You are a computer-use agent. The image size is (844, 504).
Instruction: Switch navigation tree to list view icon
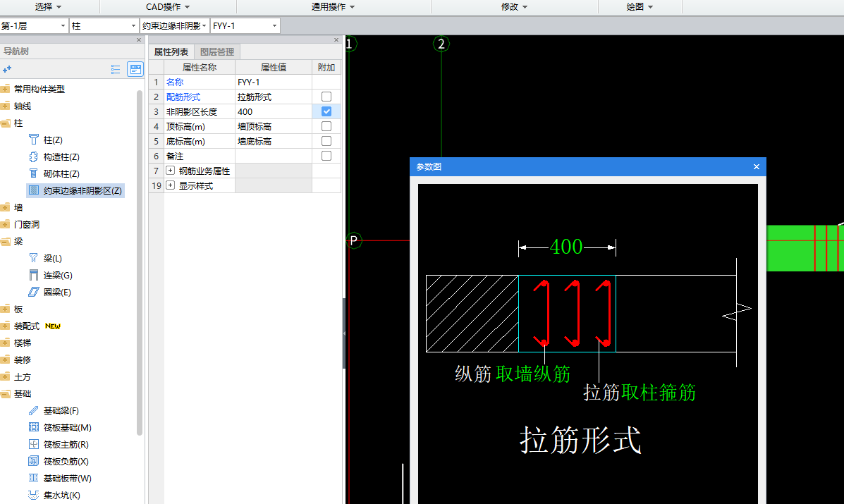(x=115, y=69)
